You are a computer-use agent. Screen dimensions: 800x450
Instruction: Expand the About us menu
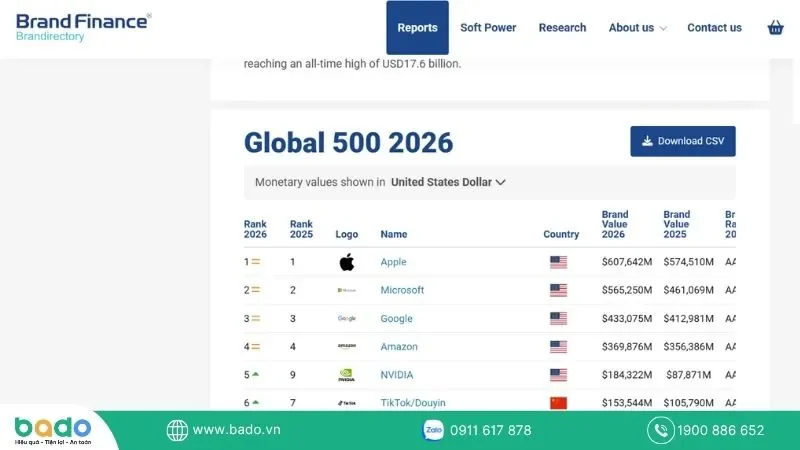pyautogui.click(x=637, y=28)
